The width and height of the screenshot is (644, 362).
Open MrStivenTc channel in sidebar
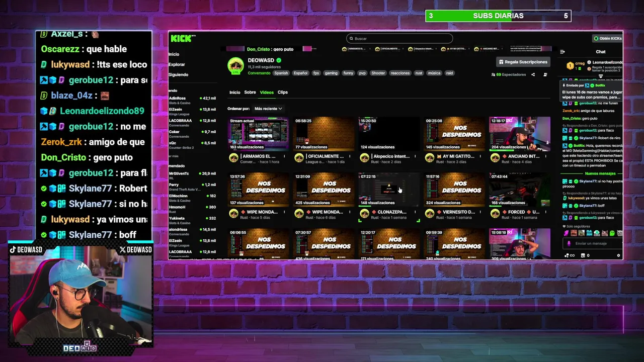tap(192, 175)
